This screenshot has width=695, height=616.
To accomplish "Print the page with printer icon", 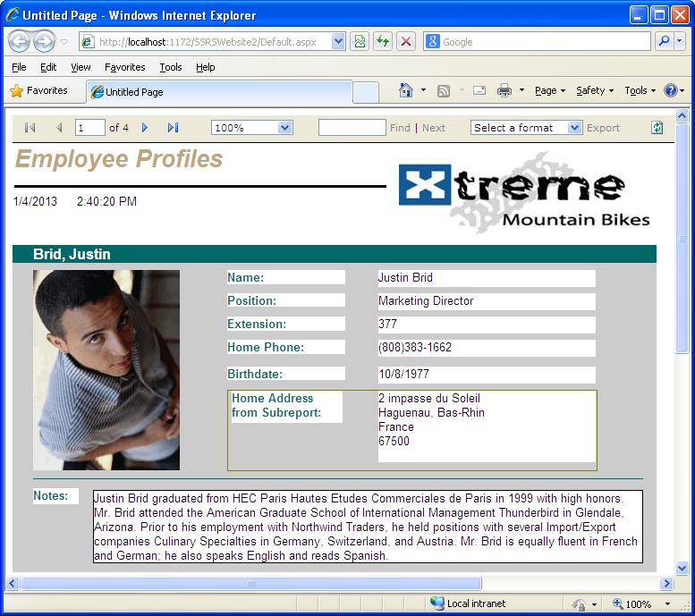I will [x=504, y=91].
